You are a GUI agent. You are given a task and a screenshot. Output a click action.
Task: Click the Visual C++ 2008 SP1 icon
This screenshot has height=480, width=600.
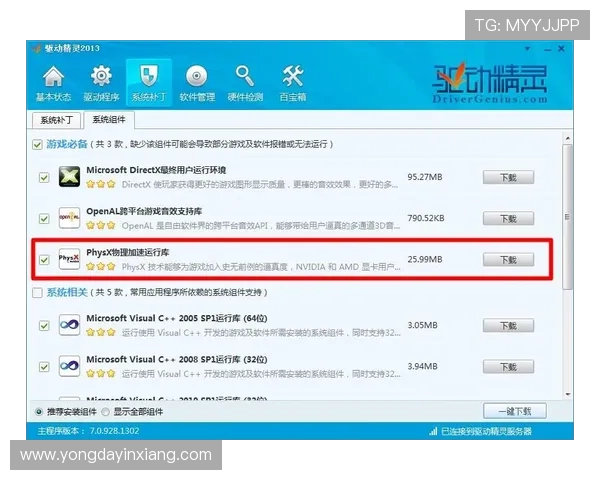(x=69, y=366)
